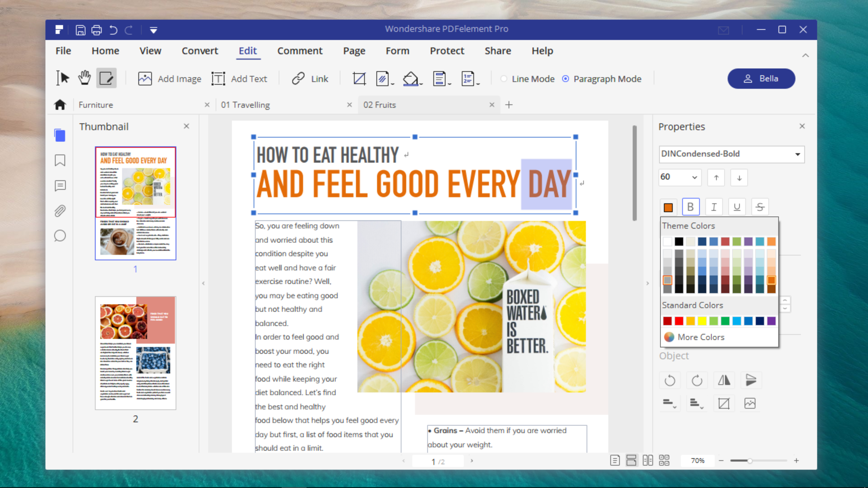Image resolution: width=868 pixels, height=488 pixels.
Task: Open the 01 Travelling document tab
Action: pyautogui.click(x=275, y=105)
